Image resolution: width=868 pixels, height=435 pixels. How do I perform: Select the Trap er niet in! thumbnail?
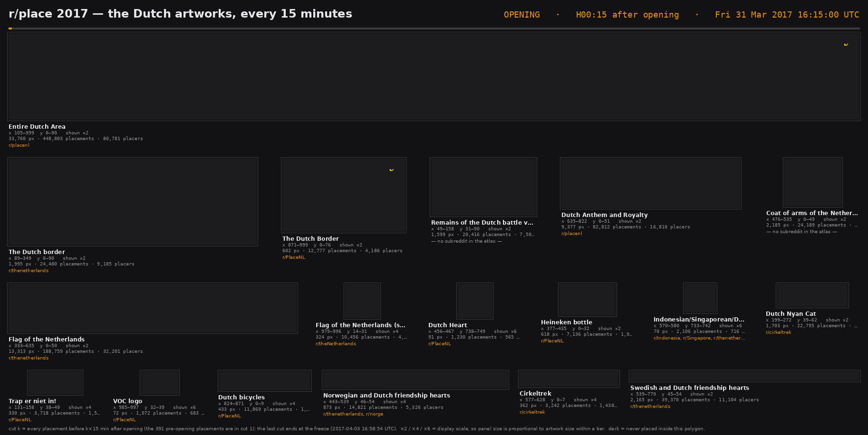tap(55, 383)
